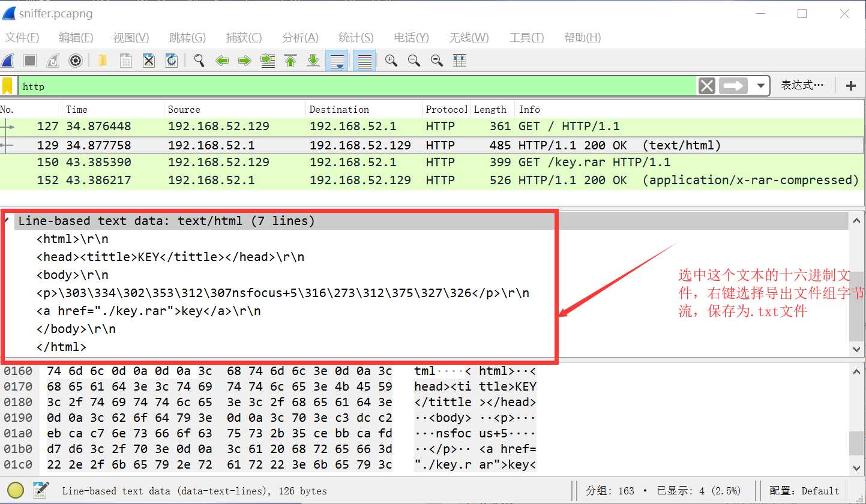Open the 分析(A) menu
The image size is (866, 504).
pos(300,38)
